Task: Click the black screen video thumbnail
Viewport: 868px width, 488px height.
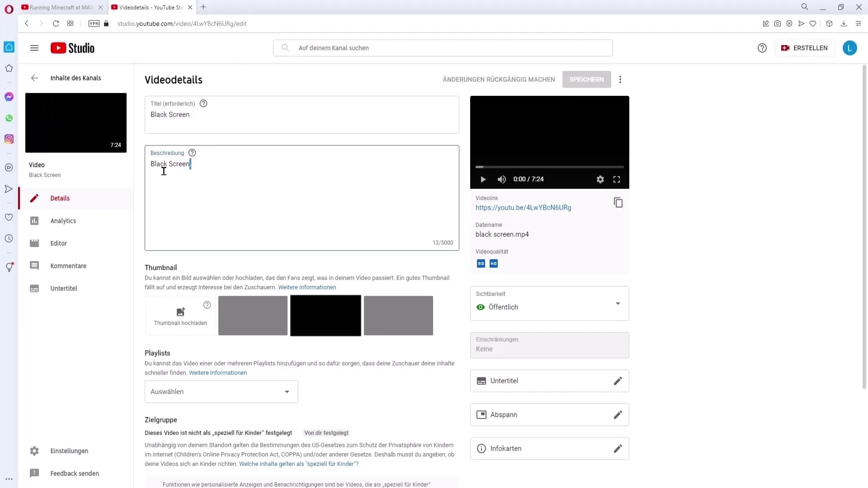Action: (326, 314)
